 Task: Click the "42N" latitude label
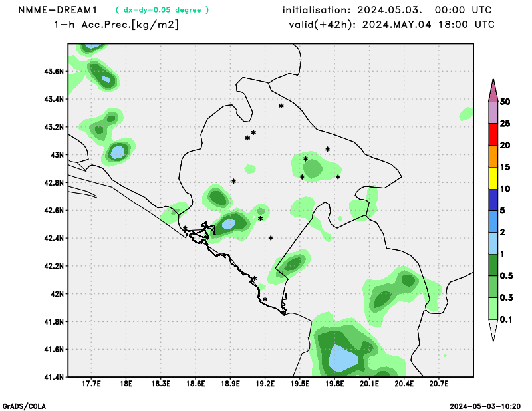tap(57, 294)
